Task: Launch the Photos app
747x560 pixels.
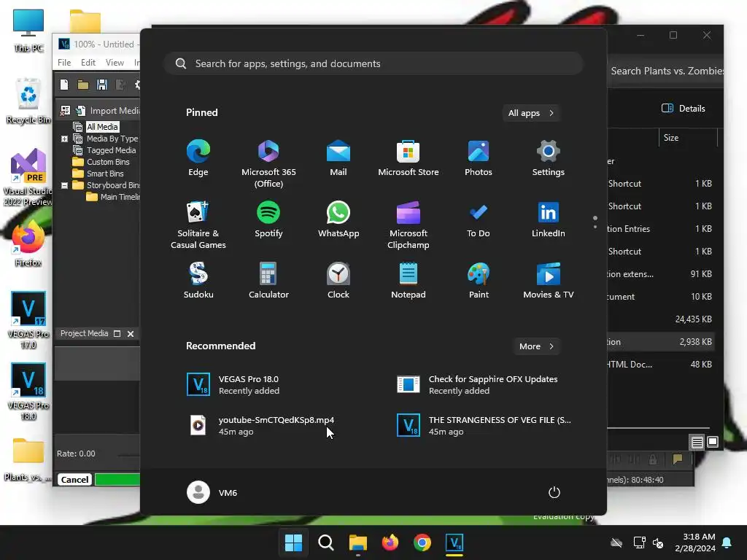Action: (479, 158)
